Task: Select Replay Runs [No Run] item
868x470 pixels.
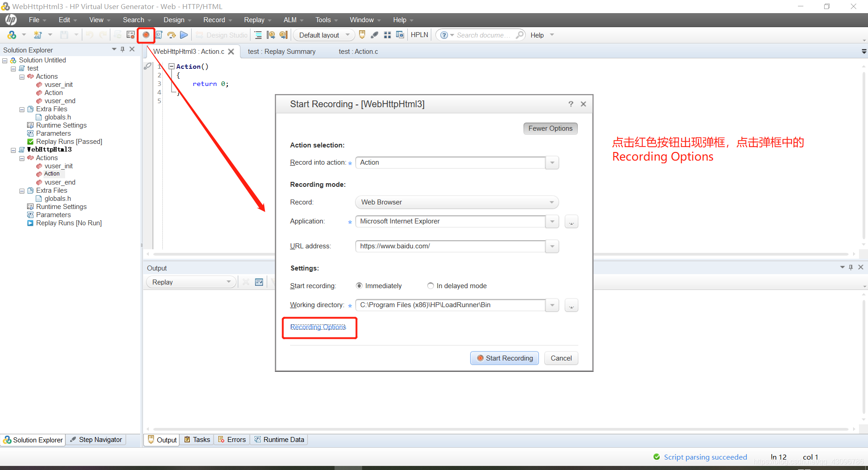Action: (69, 223)
